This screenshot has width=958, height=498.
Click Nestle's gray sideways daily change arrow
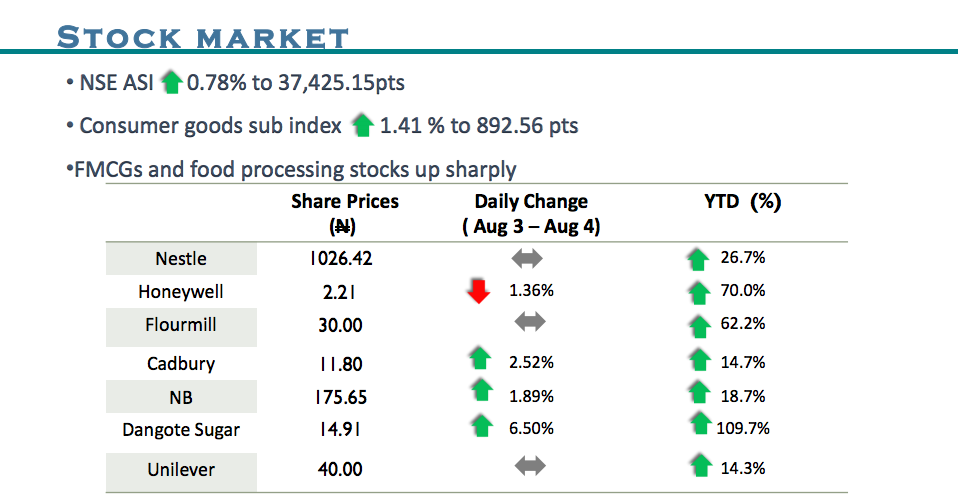click(x=528, y=259)
